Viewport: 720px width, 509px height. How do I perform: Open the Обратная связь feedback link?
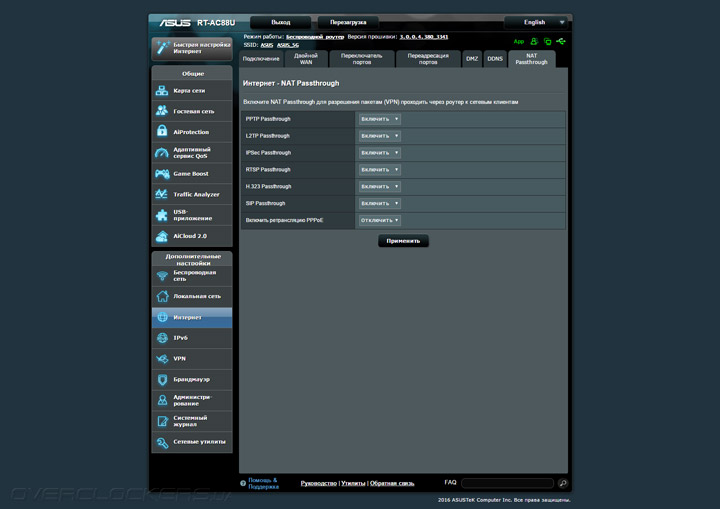(x=392, y=483)
